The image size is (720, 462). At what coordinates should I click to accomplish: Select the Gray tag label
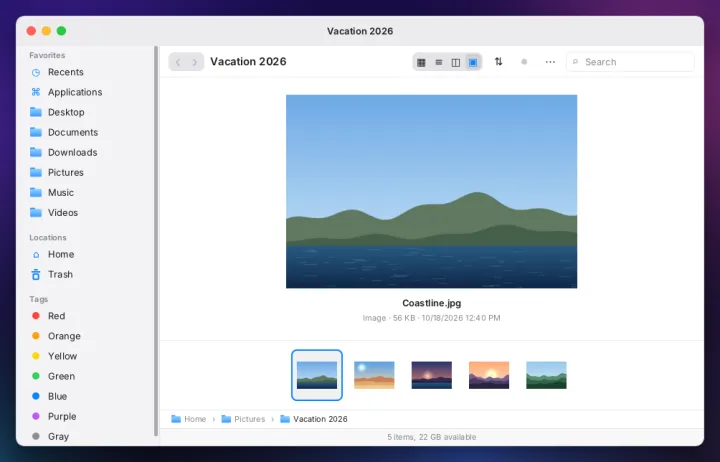coord(58,436)
